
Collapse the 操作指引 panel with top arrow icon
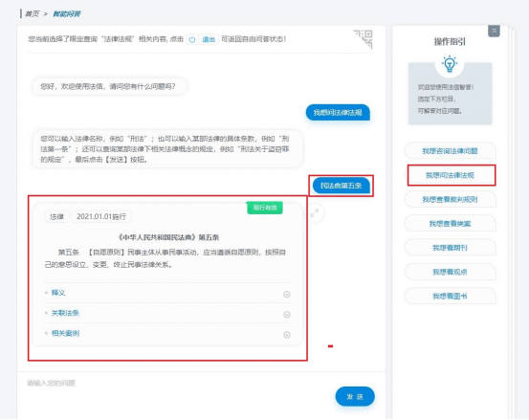point(494,31)
